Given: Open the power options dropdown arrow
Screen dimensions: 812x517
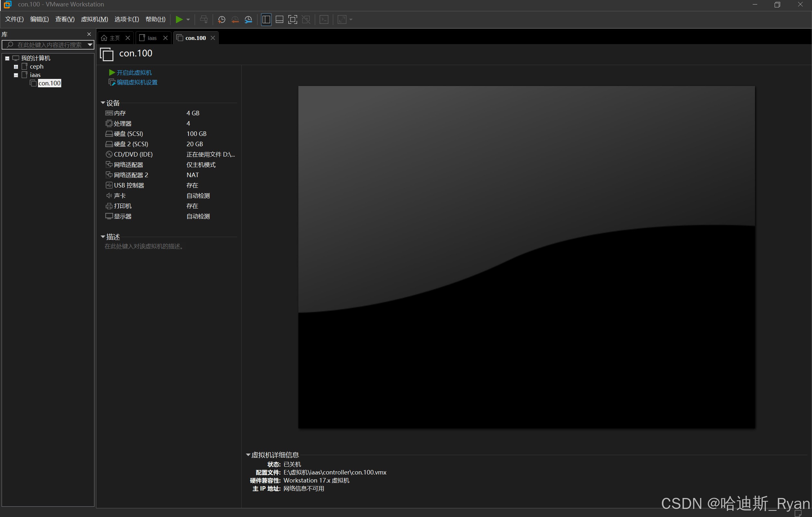Looking at the screenshot, I should click(188, 20).
